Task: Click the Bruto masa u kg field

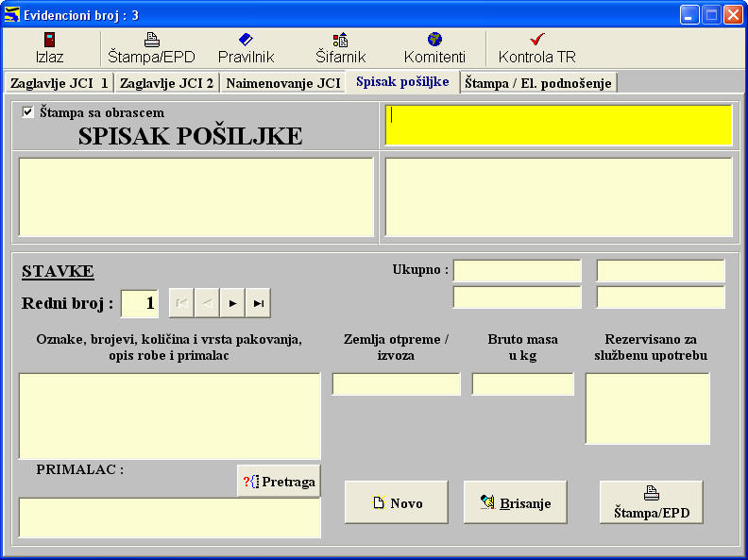Action: click(x=523, y=384)
